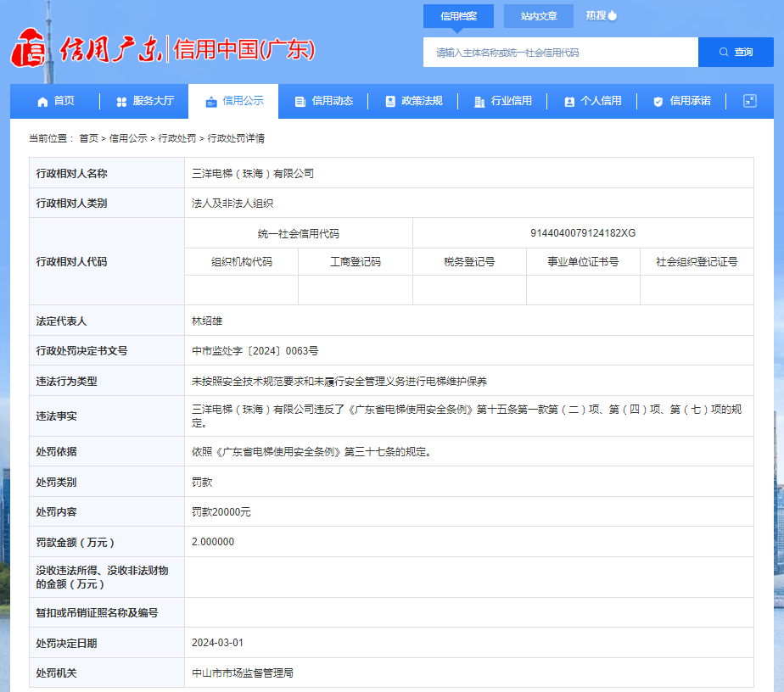This screenshot has height=692, width=784.
Task: Click the document icon beside 信用动态
Action: pyautogui.click(x=300, y=102)
